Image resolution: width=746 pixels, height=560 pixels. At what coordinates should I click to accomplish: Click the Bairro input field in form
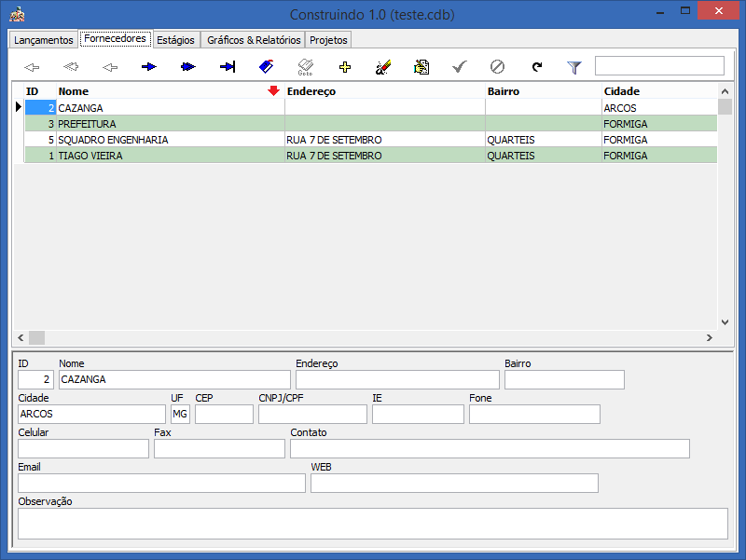(x=564, y=379)
